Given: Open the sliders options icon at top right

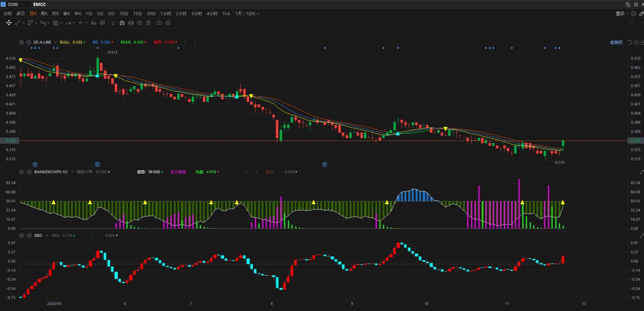Looking at the screenshot, I should [x=636, y=4].
